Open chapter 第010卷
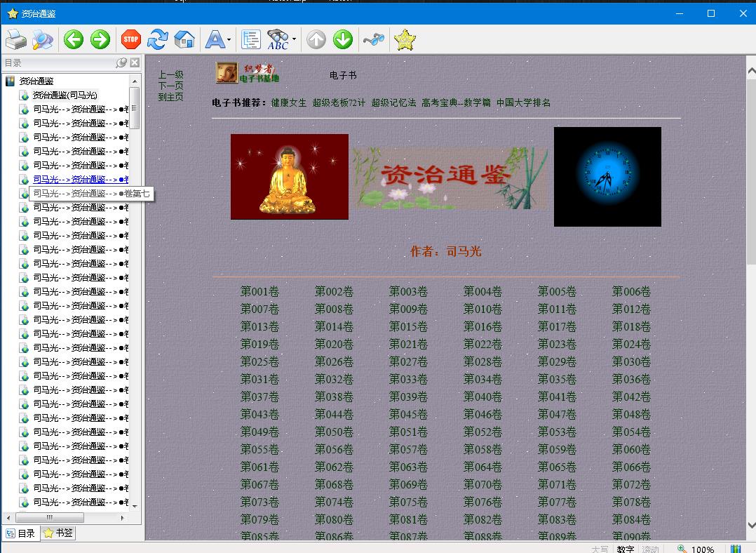 tap(482, 309)
